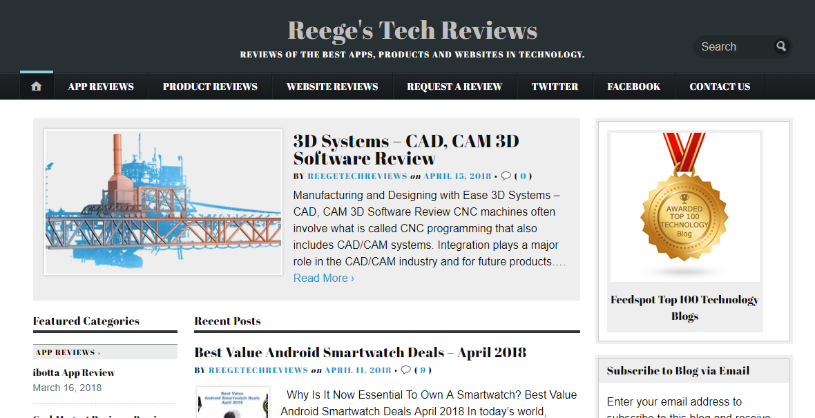Open Request a Review page
This screenshot has width=815, height=418.
[x=454, y=87]
